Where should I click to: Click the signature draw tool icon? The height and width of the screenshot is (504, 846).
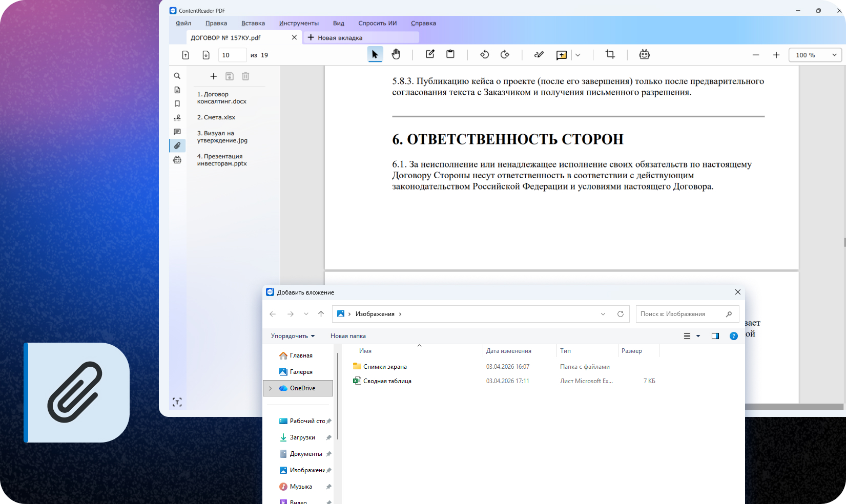tap(539, 54)
